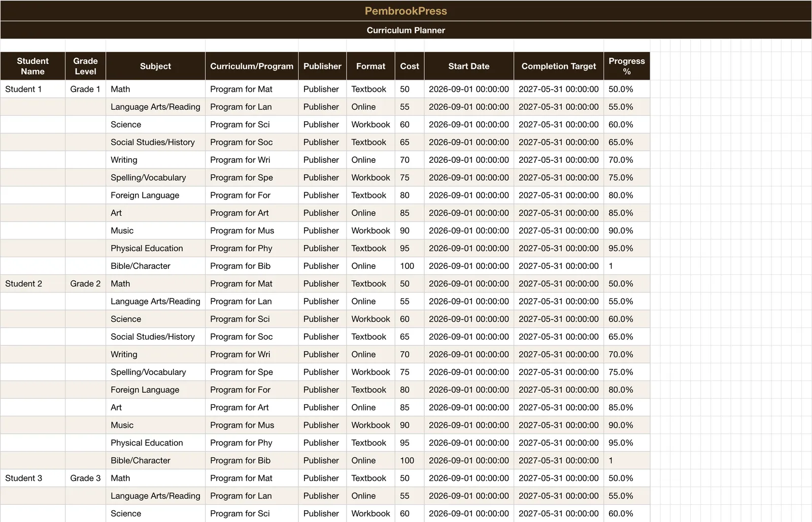The width and height of the screenshot is (812, 522).
Task: Click the Completion Target column header
Action: click(559, 66)
